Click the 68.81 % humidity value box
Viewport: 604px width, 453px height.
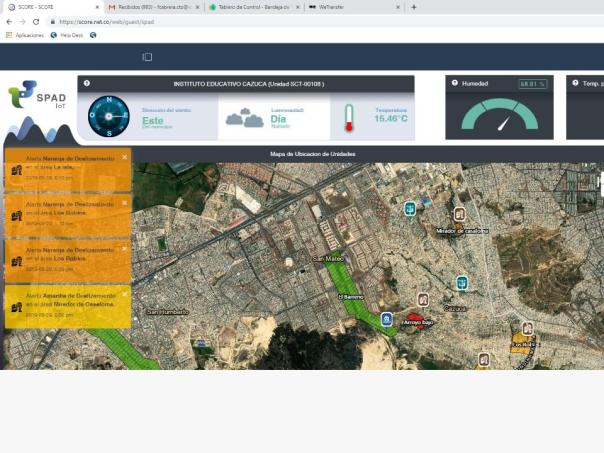pyautogui.click(x=533, y=84)
